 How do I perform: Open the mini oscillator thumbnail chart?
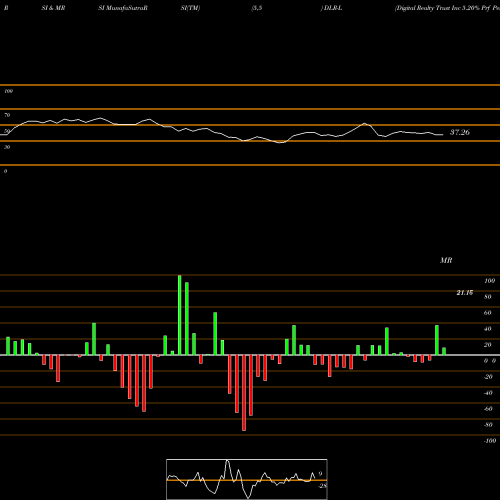(247, 479)
